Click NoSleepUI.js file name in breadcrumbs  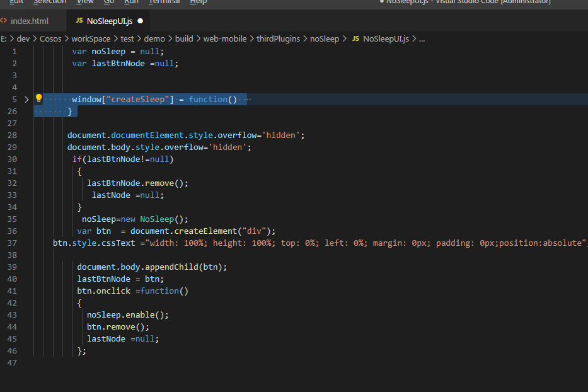386,38
